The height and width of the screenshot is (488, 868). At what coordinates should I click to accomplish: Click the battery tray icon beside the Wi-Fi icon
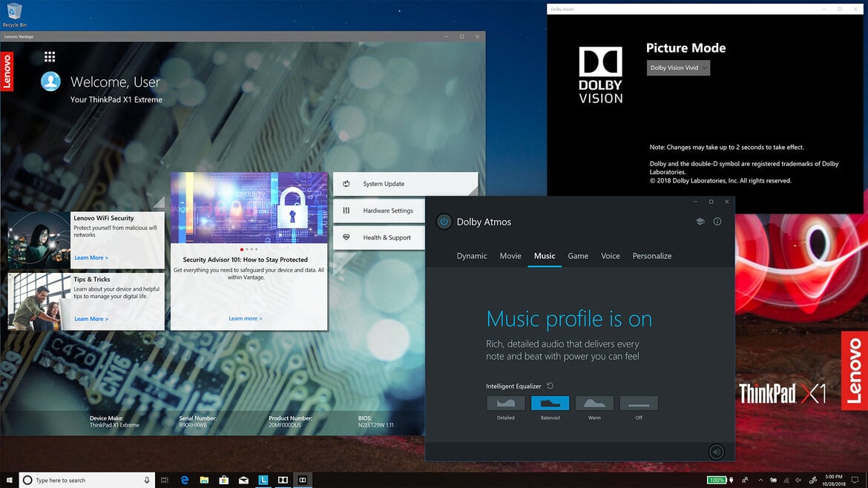[x=773, y=480]
